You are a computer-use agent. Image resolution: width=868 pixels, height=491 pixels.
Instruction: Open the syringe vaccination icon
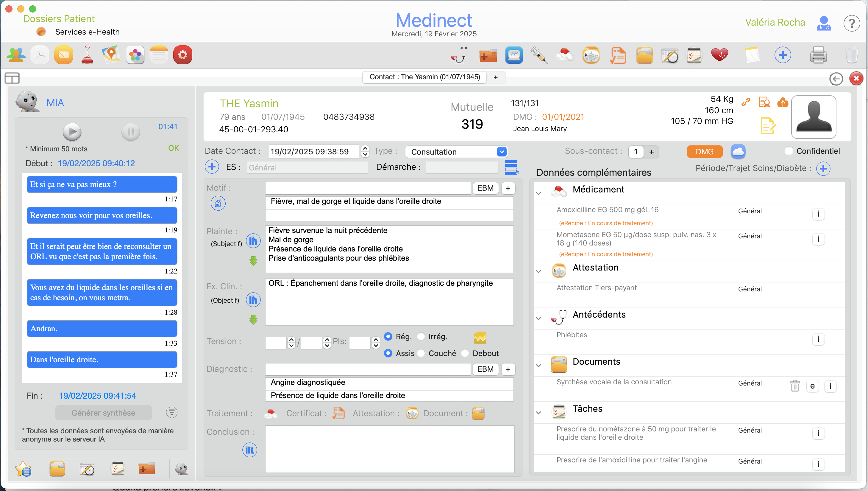click(x=539, y=55)
